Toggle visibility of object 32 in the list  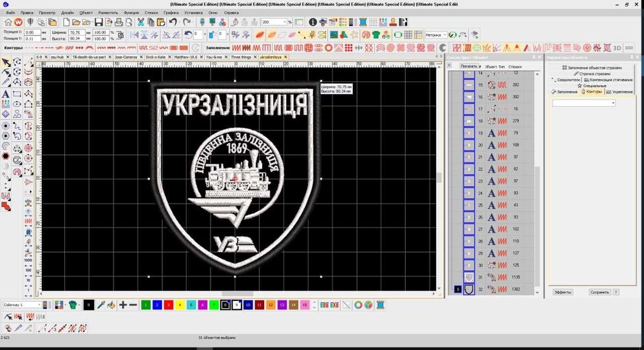click(469, 289)
